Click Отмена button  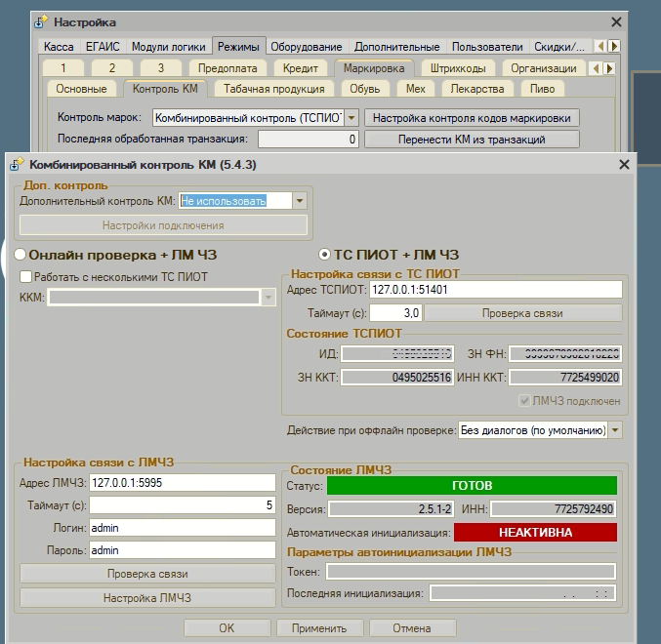tap(412, 628)
